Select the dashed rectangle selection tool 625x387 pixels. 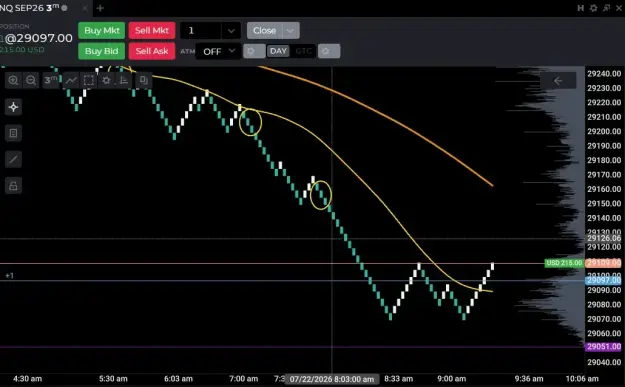tap(88, 80)
